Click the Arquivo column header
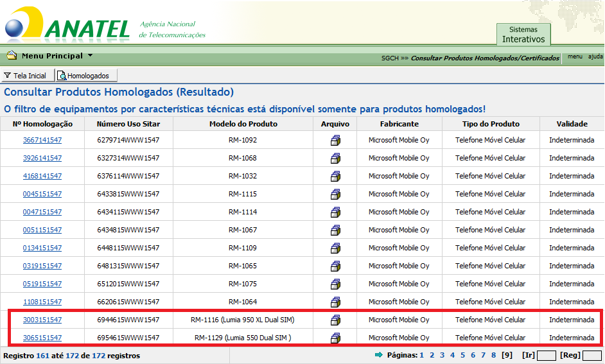Viewport: 605px width, 364px height. (335, 124)
